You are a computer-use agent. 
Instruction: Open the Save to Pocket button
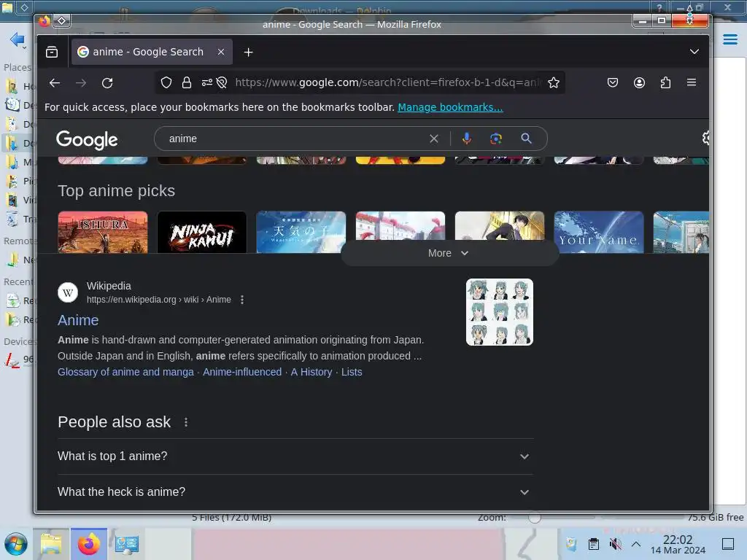point(613,82)
